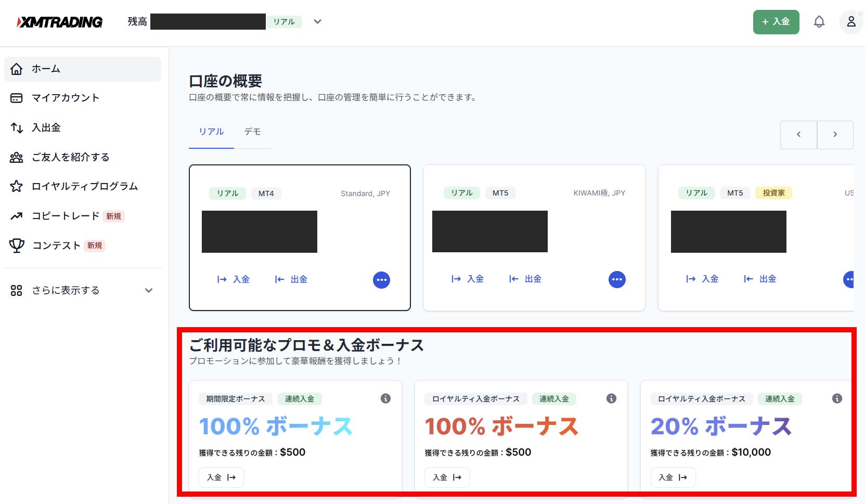The height and width of the screenshot is (504, 865).
Task: Click the star icon beside ロイヤルティプログラム
Action: pos(17,186)
